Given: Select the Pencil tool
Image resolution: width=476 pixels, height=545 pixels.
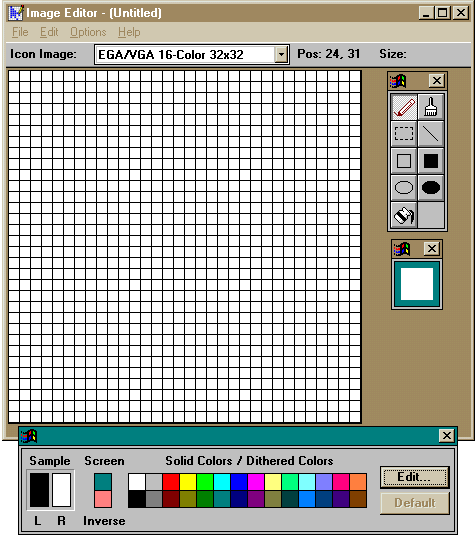Looking at the screenshot, I should [404, 107].
